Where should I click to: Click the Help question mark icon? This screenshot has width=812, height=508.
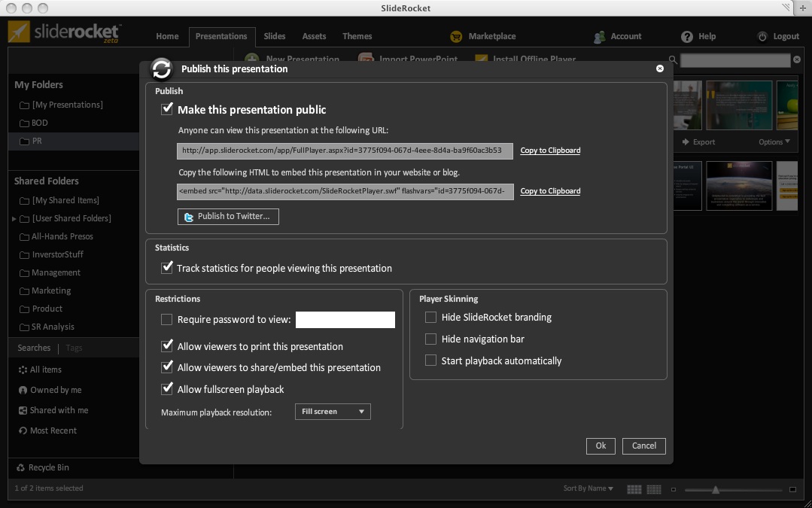tap(686, 36)
